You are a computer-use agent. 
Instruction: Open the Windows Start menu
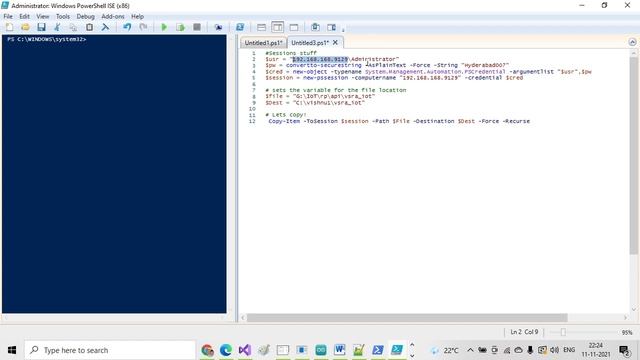pos(12,350)
